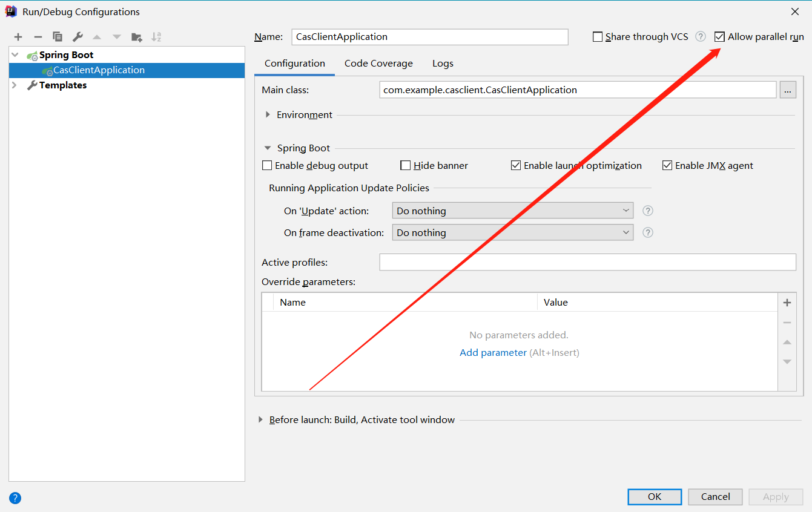The width and height of the screenshot is (812, 512).
Task: Switch to the Code Coverage tab
Action: [378, 64]
